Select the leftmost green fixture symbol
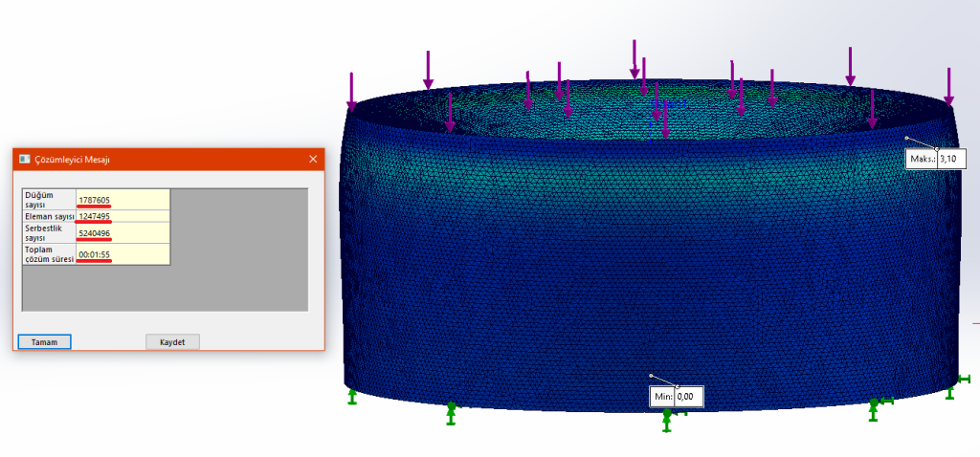Viewport: 980px width, 457px height. coord(352,396)
